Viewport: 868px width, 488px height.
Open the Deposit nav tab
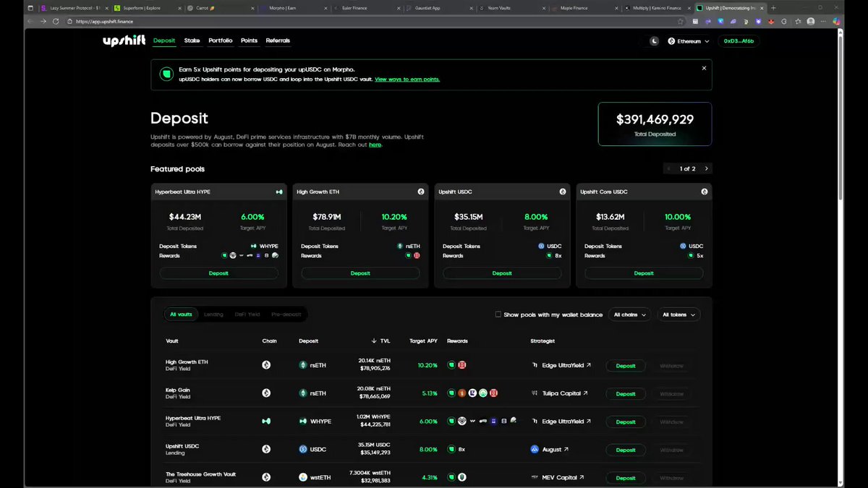coord(164,40)
